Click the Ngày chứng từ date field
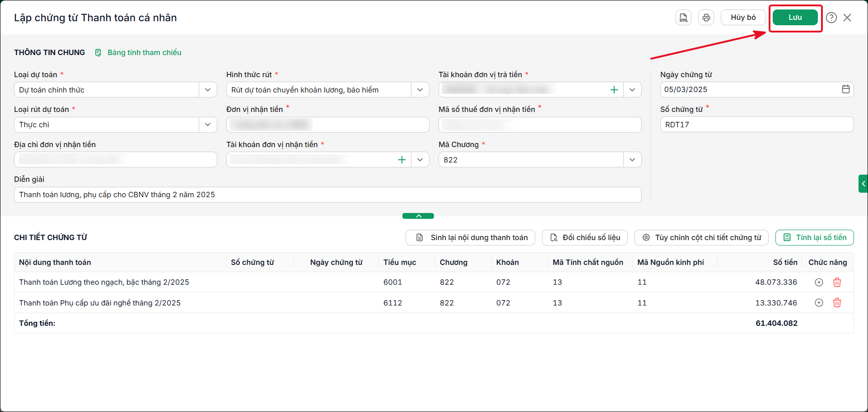Image resolution: width=868 pixels, height=412 pixels. [757, 89]
